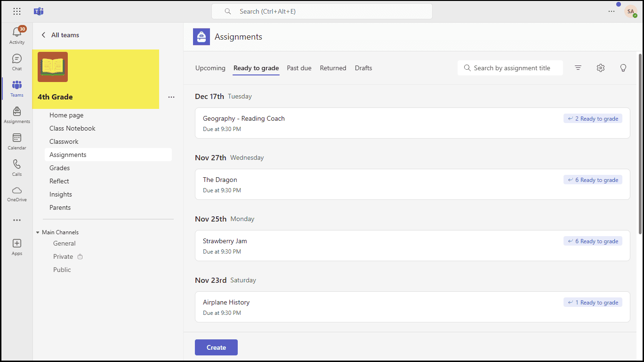Open the Apps icon at the bottom rail
The height and width of the screenshot is (362, 644).
(16, 245)
